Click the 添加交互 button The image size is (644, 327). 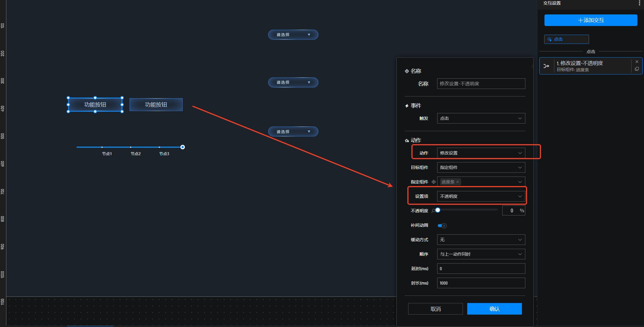(590, 20)
